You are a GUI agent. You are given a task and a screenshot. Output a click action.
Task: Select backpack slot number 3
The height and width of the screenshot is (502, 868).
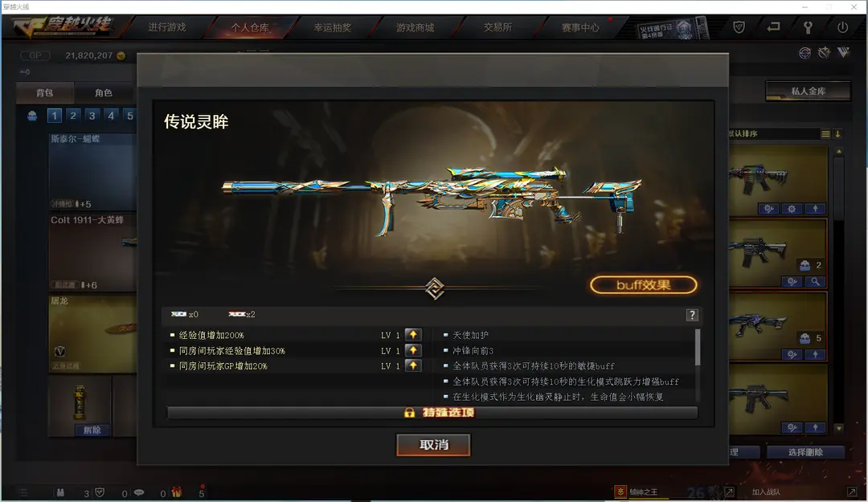click(92, 116)
